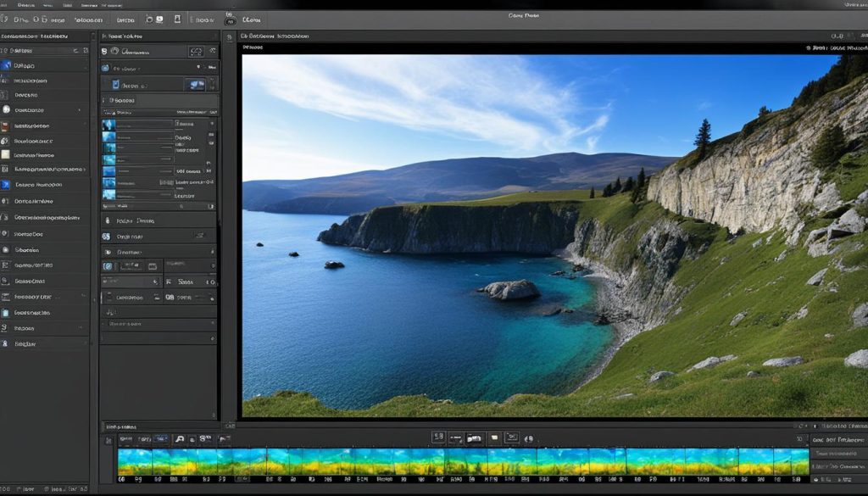Expand the arrow on the white-circle sidebar row
Image resolution: width=868 pixels, height=496 pixels.
click(79, 110)
